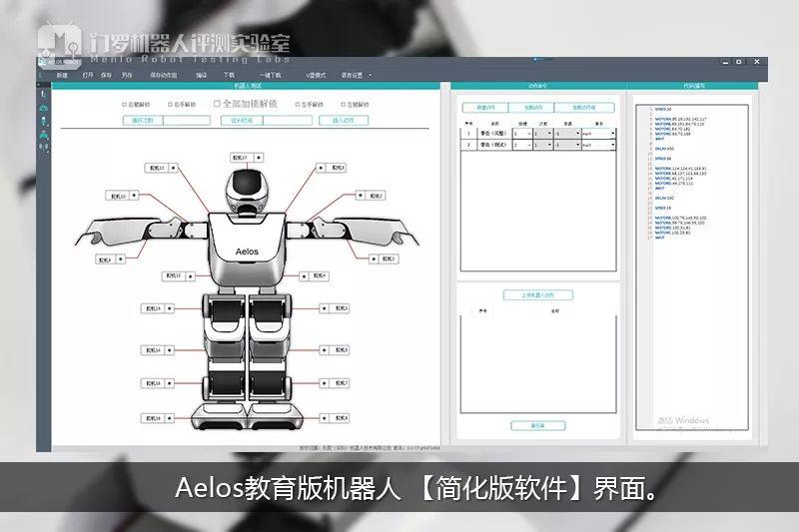The width and height of the screenshot is (799, 532).
Task: Click the input box beside 循环次数
Action: tap(187, 121)
